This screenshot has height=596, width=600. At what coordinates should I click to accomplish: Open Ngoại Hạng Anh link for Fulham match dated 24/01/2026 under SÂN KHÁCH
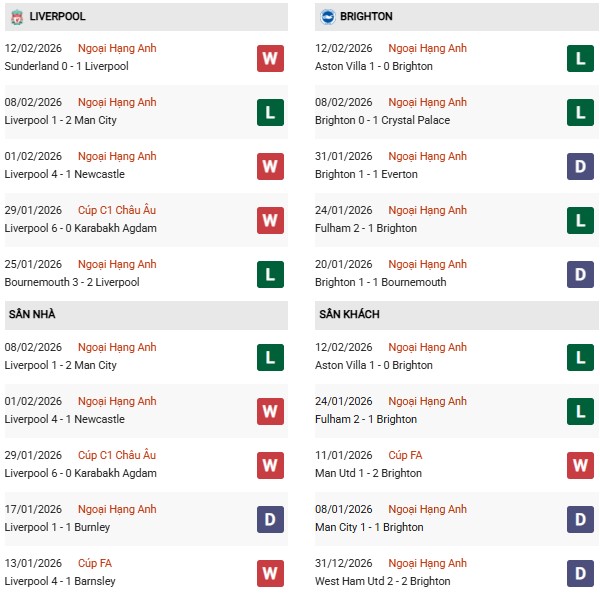pyautogui.click(x=427, y=401)
